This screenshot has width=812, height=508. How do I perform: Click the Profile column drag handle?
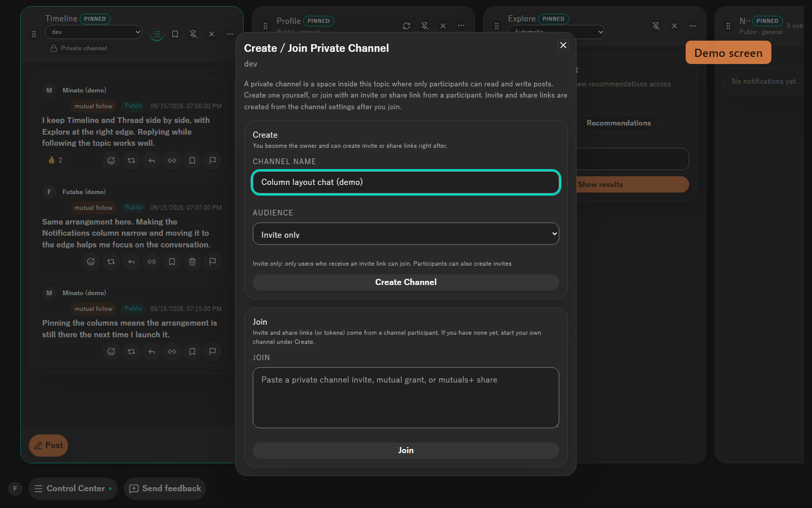tap(265, 26)
